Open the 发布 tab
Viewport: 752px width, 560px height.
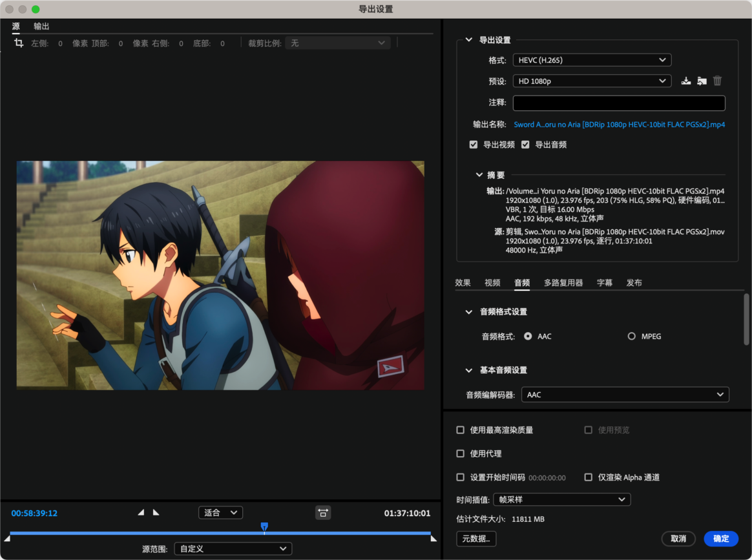coord(634,283)
